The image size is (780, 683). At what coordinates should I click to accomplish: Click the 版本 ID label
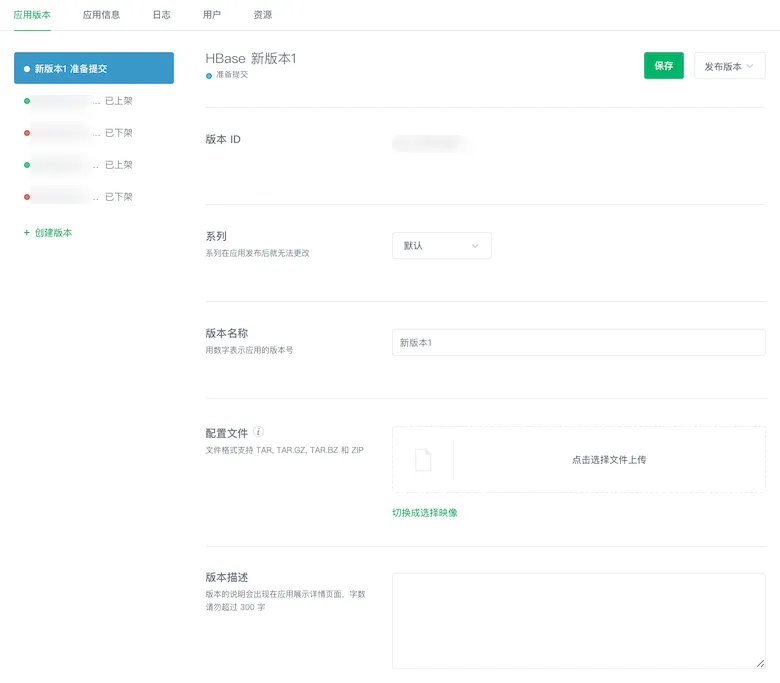coord(223,139)
